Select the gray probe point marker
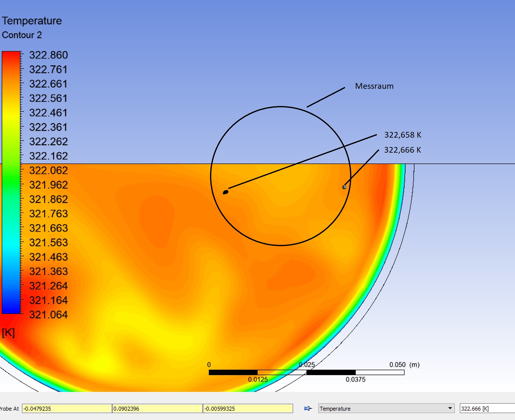The width and height of the screenshot is (515, 420). coord(344,187)
